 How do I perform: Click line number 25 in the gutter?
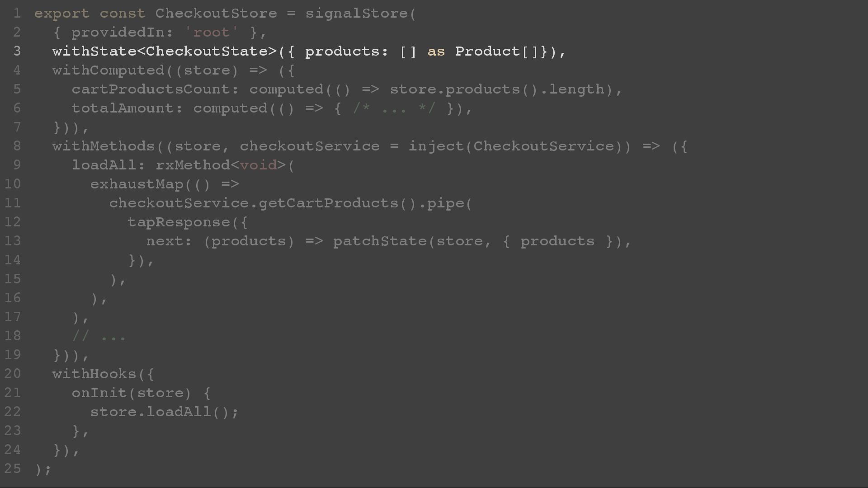pos(13,469)
